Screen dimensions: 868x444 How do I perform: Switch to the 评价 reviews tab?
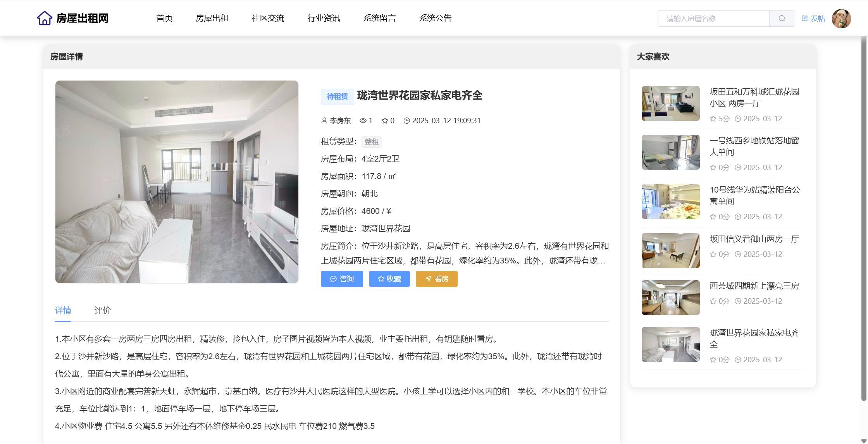point(102,310)
